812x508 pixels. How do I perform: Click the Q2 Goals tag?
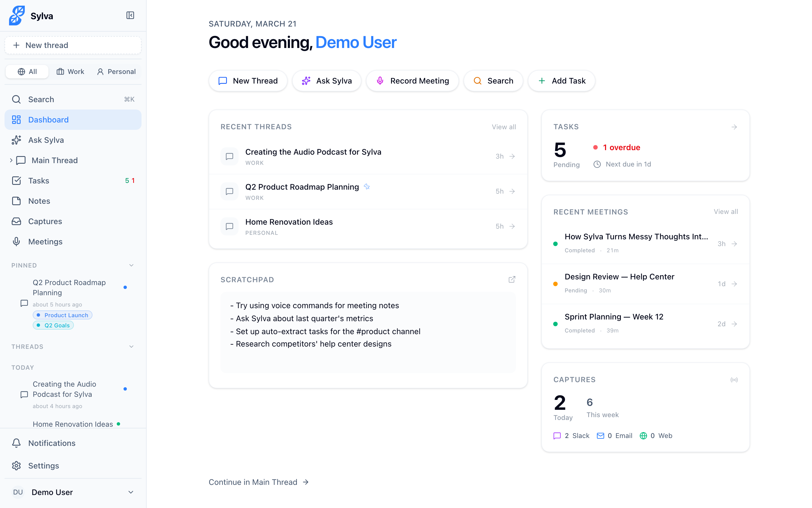tap(53, 325)
